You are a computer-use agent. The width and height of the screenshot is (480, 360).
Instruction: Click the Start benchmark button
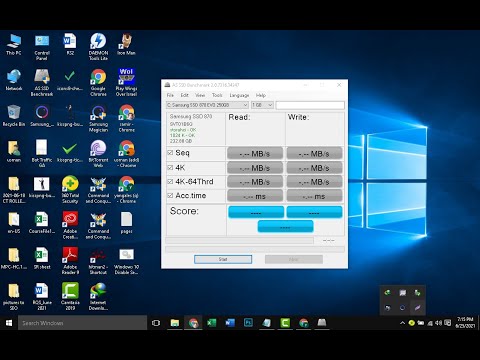click(x=223, y=259)
